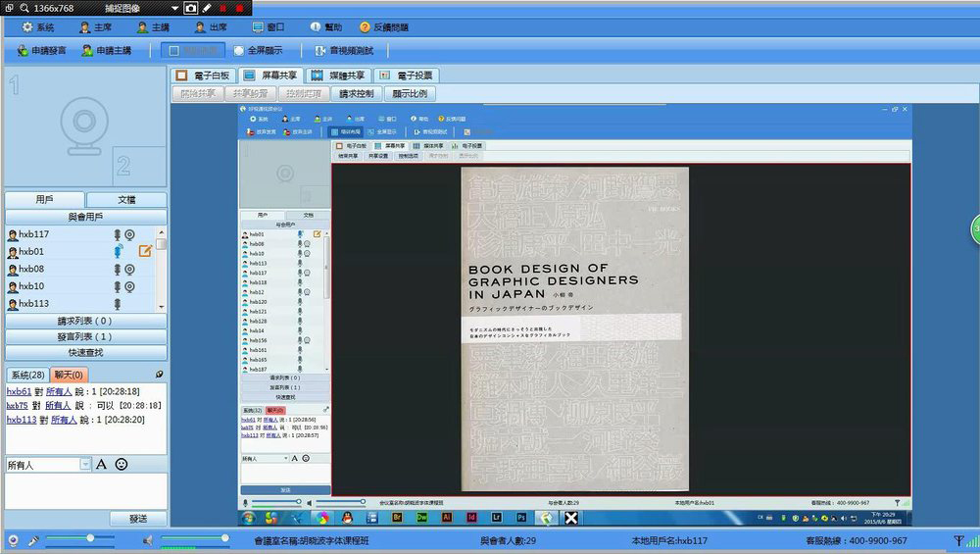Screen dimensions: 980x554
Task: Click the microphone icon for hxb08
Action: (x=117, y=270)
